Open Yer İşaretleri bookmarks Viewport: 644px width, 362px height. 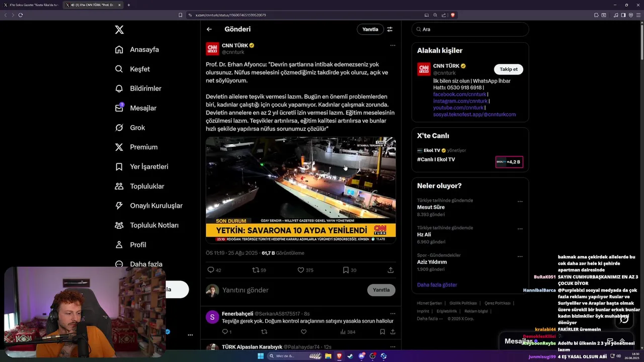click(x=141, y=166)
